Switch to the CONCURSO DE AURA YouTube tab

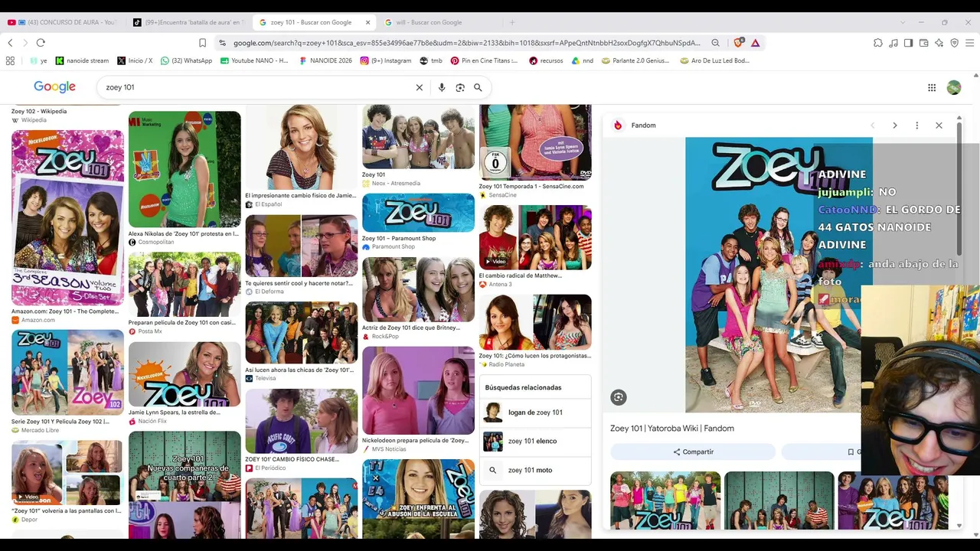click(61, 22)
